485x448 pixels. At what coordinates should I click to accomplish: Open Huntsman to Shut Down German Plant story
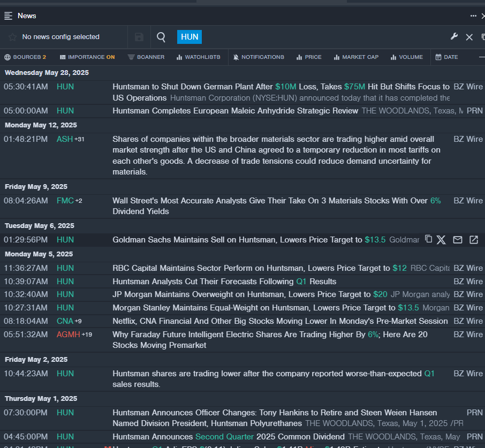[x=281, y=92]
